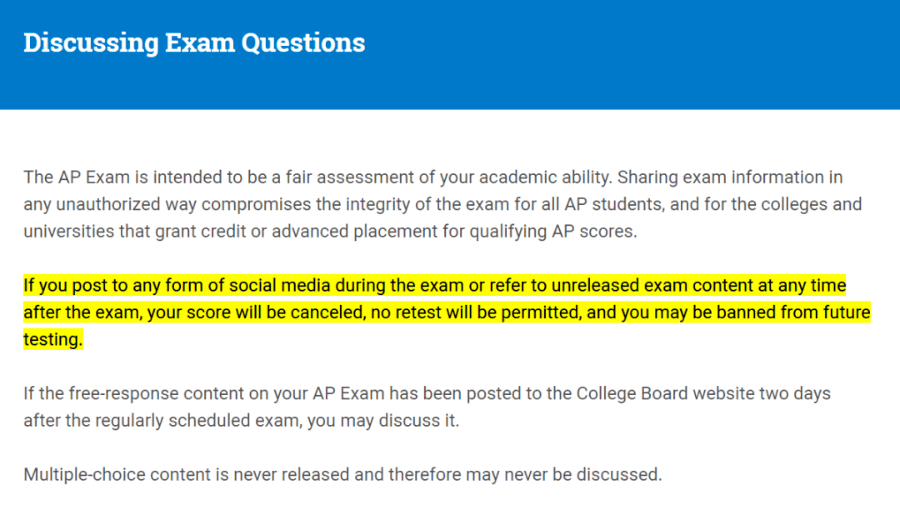Click the sentence starting "Multiple-choice content is never released"
900x508 pixels.
point(342,474)
